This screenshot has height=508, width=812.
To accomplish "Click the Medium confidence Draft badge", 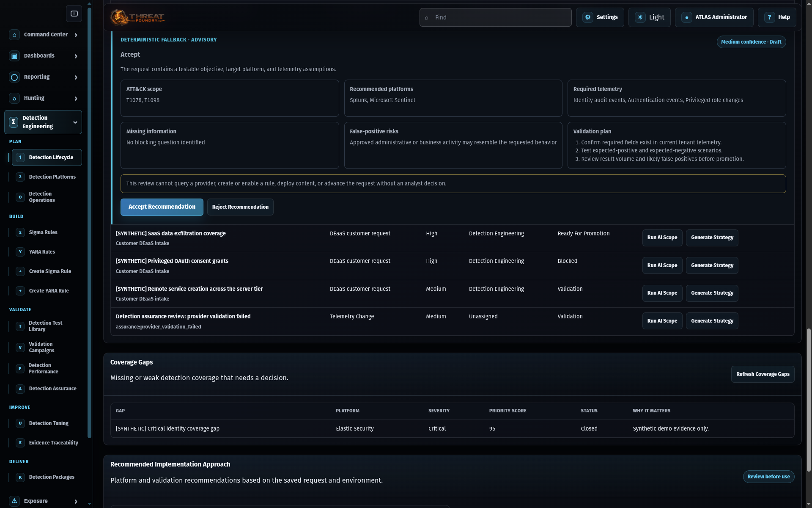I will pyautogui.click(x=751, y=42).
